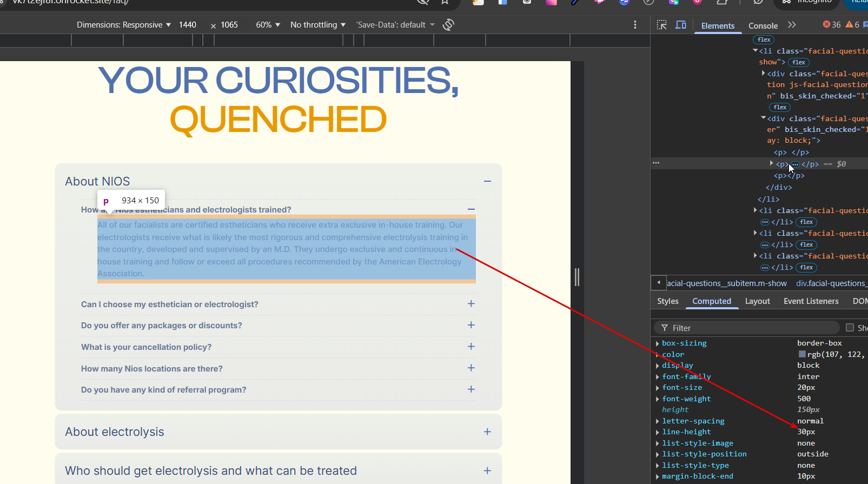The height and width of the screenshot is (484, 868).
Task: Open the Styles tab
Action: pos(667,301)
